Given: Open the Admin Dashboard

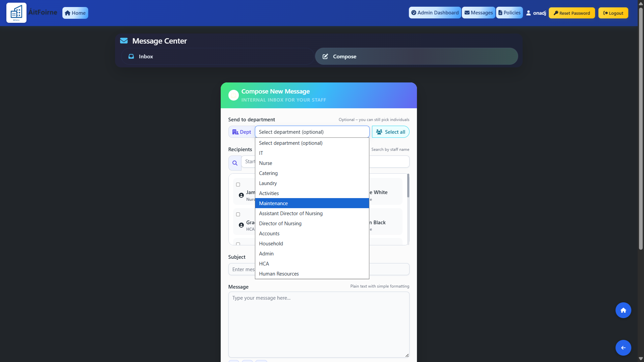Looking at the screenshot, I should coord(435,13).
